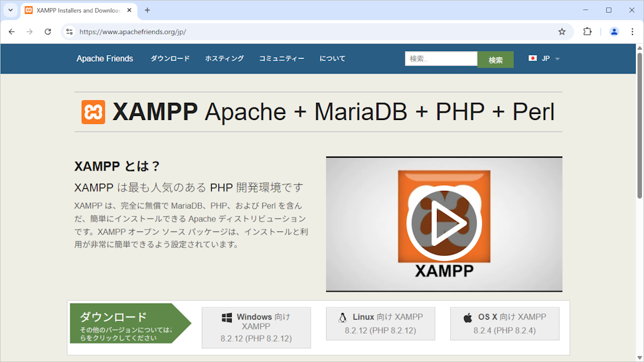
Task: Open the コミュニティー menu item
Action: [282, 58]
